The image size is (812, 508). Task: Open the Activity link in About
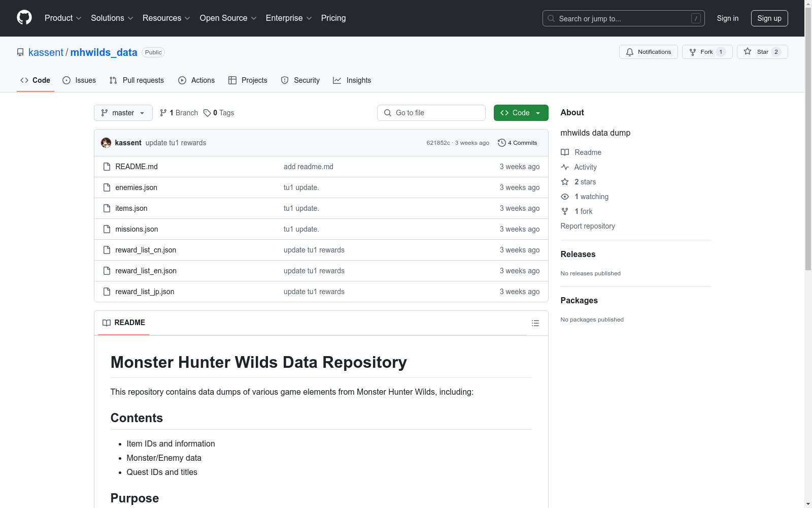click(x=579, y=167)
